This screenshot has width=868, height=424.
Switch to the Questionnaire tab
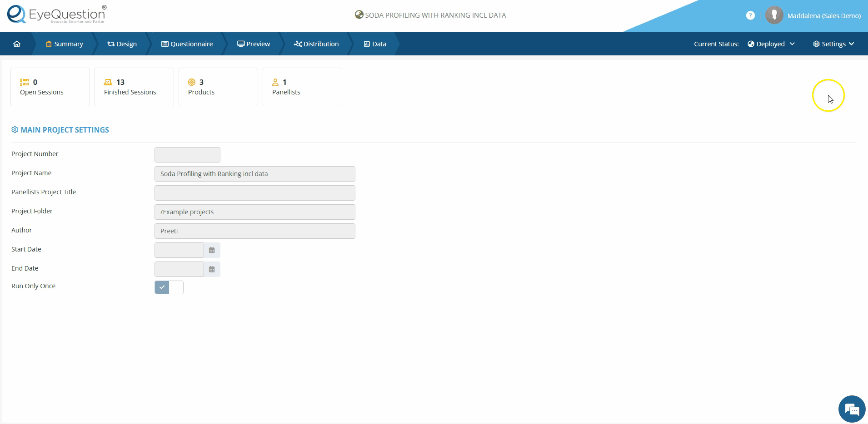pyautogui.click(x=187, y=44)
